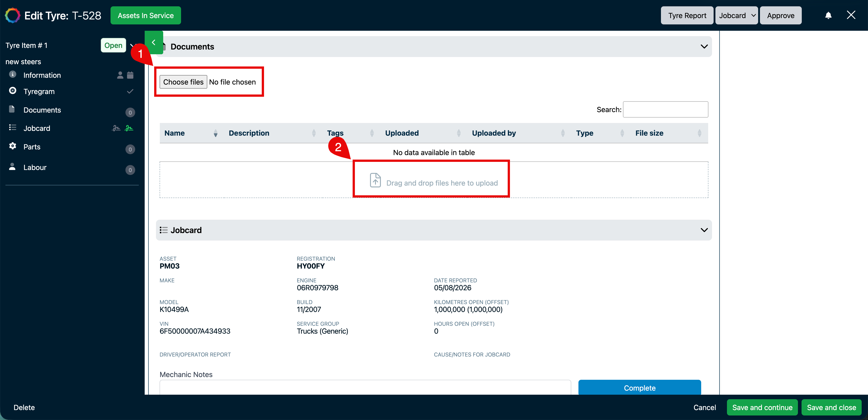Image resolution: width=868 pixels, height=420 pixels.
Task: Click the person icon on Information row
Action: [120, 75]
